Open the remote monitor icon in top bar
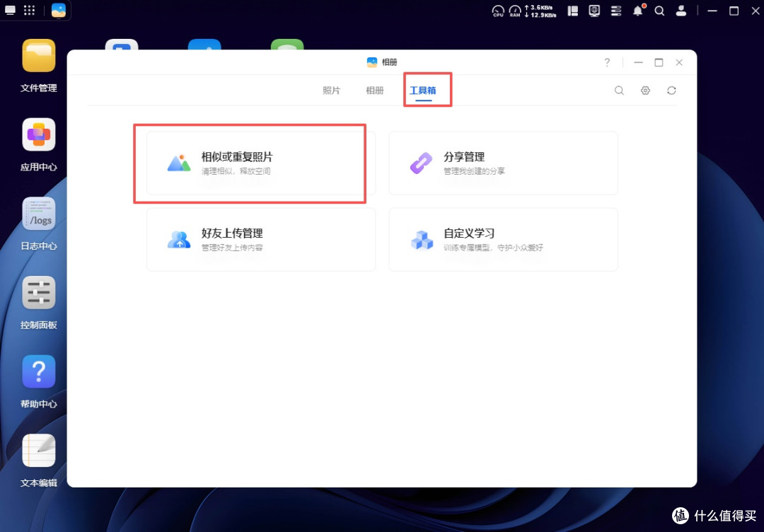 pos(594,11)
